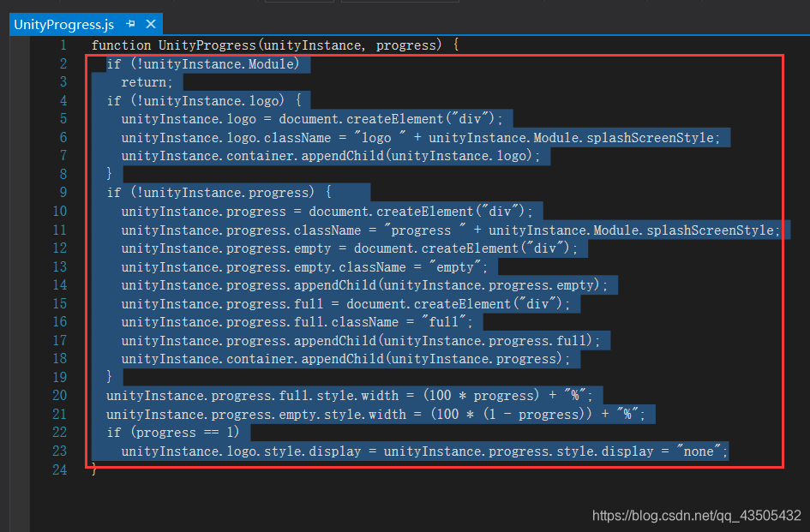Click the 'unityInstance.progress.className' line 11
This screenshot has width=810, height=532.
click(x=451, y=230)
